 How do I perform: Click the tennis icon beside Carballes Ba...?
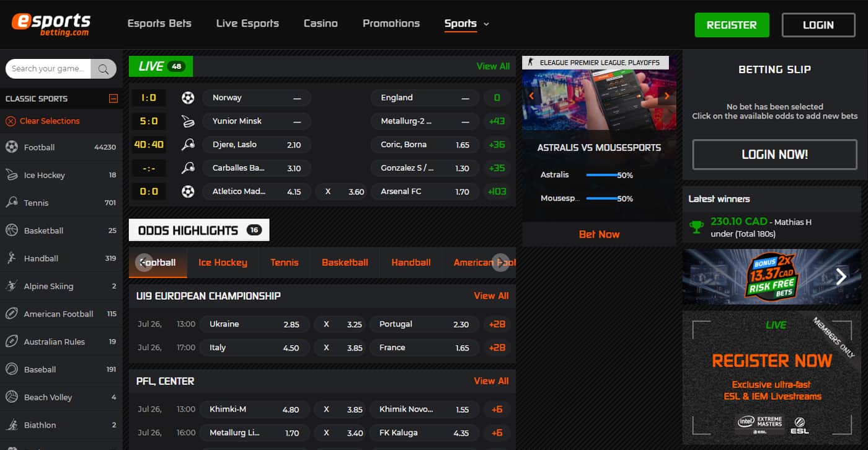[x=188, y=168]
